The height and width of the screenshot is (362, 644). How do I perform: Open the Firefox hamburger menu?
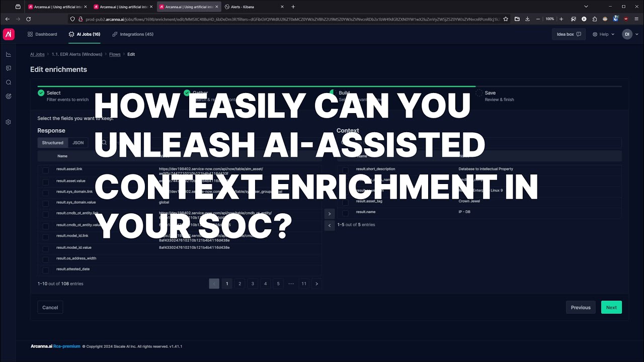point(637,19)
